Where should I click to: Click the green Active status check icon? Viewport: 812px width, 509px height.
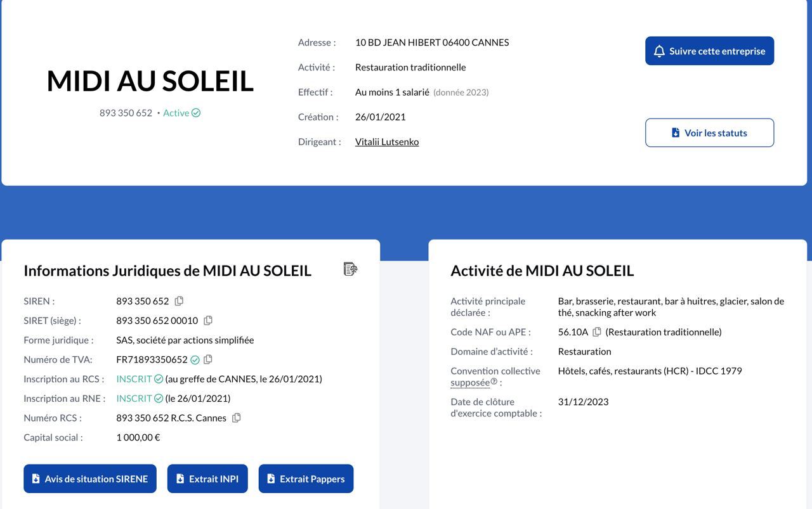coord(195,112)
